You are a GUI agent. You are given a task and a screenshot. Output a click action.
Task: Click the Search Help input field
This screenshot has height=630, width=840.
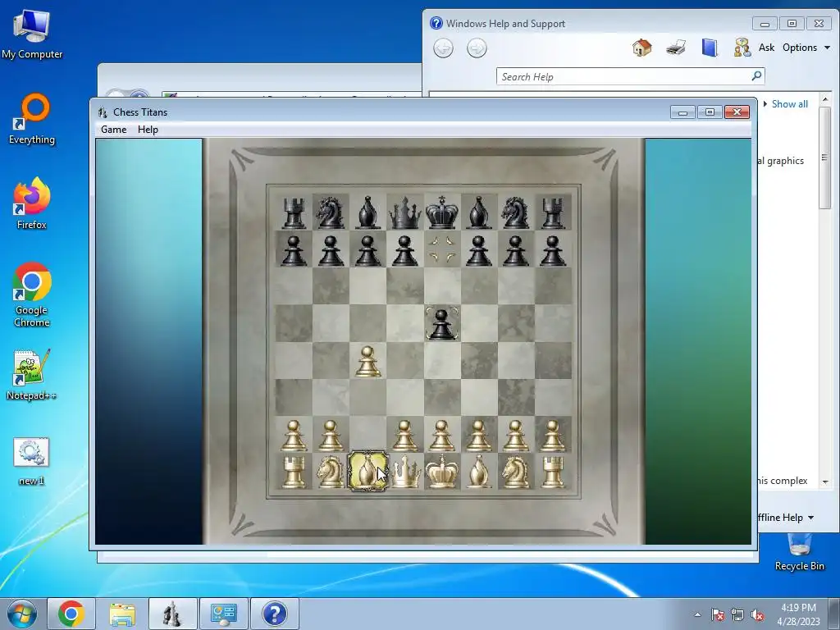[624, 76]
